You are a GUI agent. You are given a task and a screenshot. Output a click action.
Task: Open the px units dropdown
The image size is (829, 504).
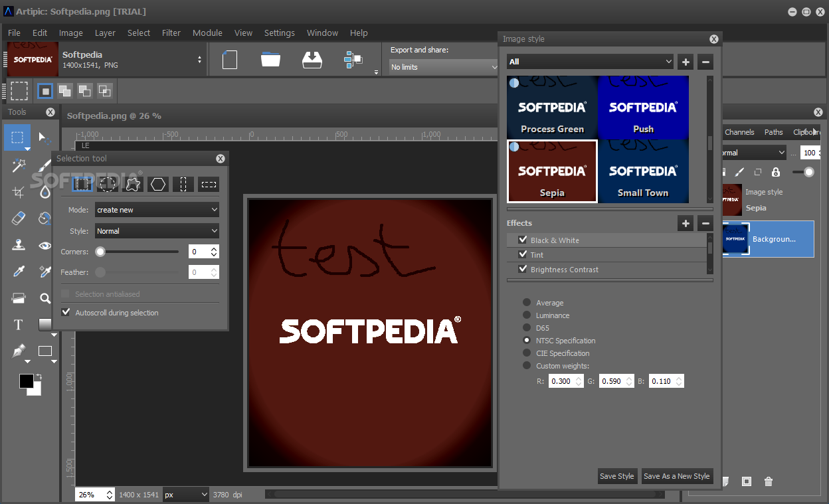pyautogui.click(x=186, y=495)
